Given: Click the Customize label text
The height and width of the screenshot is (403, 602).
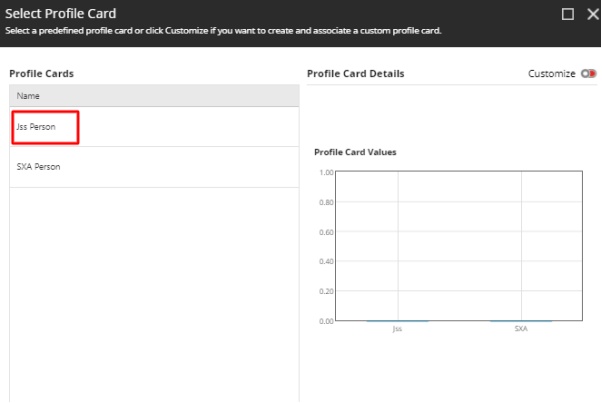Looking at the screenshot, I should pos(552,74).
